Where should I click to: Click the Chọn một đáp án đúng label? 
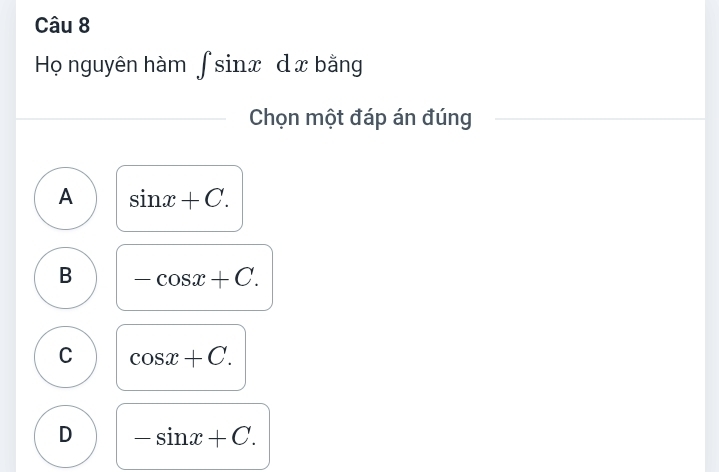tap(360, 118)
